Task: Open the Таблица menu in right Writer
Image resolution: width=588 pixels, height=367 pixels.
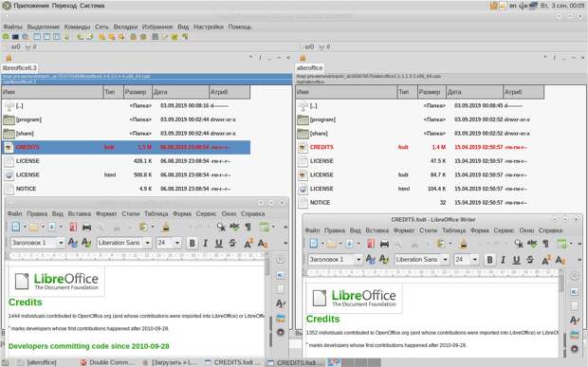Action: pos(453,230)
